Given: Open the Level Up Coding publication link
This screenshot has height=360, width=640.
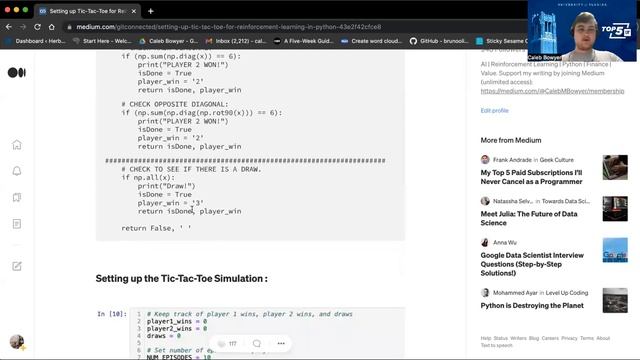Looking at the screenshot, I should (x=567, y=293).
